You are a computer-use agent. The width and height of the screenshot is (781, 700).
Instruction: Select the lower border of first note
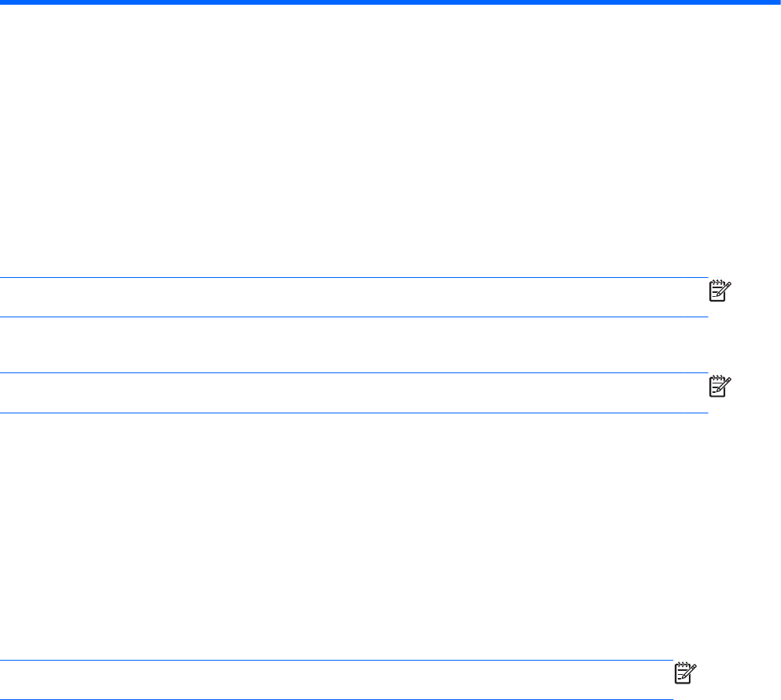click(x=346, y=317)
